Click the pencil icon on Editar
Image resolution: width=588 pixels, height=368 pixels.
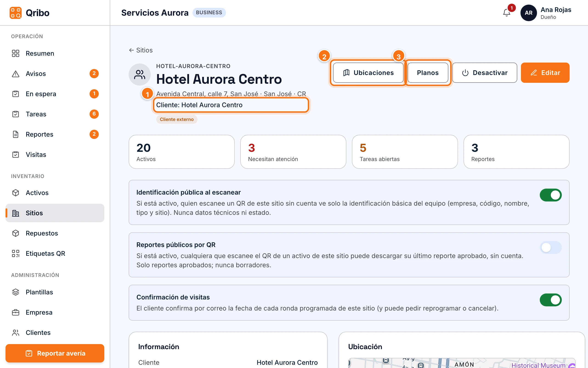tap(534, 73)
